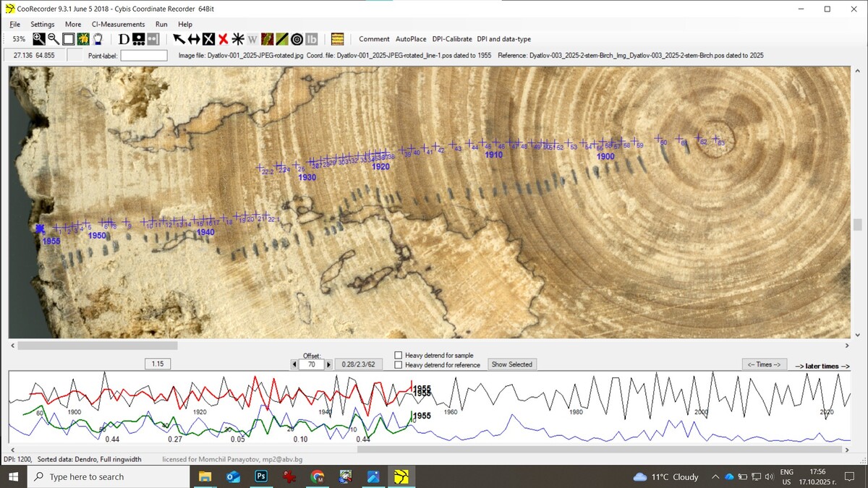Click the Show Selected button
Screen dimensions: 868x488
click(x=511, y=364)
